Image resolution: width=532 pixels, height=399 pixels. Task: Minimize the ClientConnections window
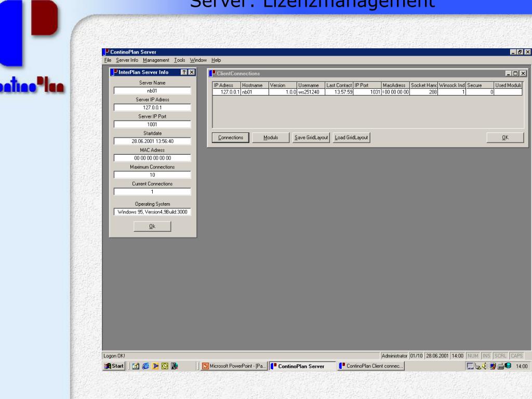click(508, 73)
